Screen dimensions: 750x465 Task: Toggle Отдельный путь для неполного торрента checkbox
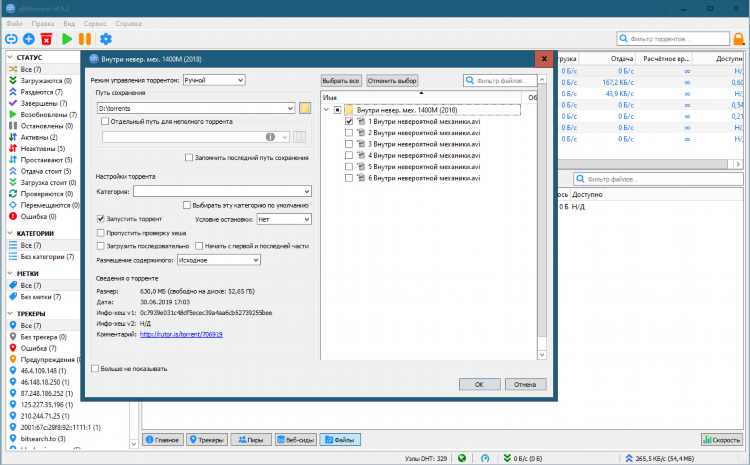pos(105,122)
